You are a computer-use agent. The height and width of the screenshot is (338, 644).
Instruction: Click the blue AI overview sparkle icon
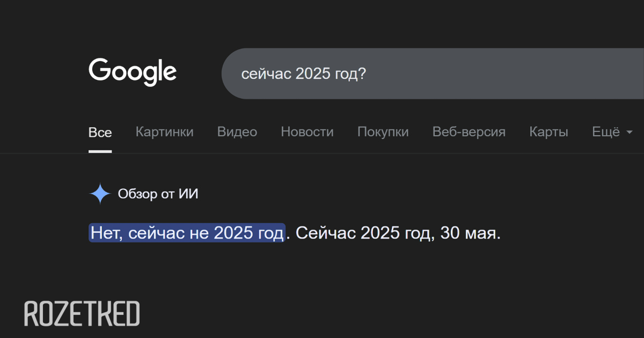click(100, 194)
